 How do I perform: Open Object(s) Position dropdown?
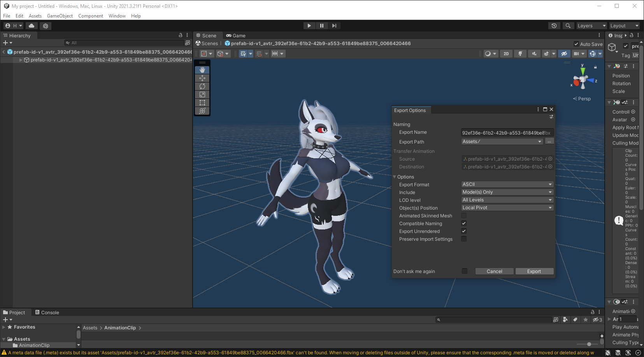(x=507, y=208)
